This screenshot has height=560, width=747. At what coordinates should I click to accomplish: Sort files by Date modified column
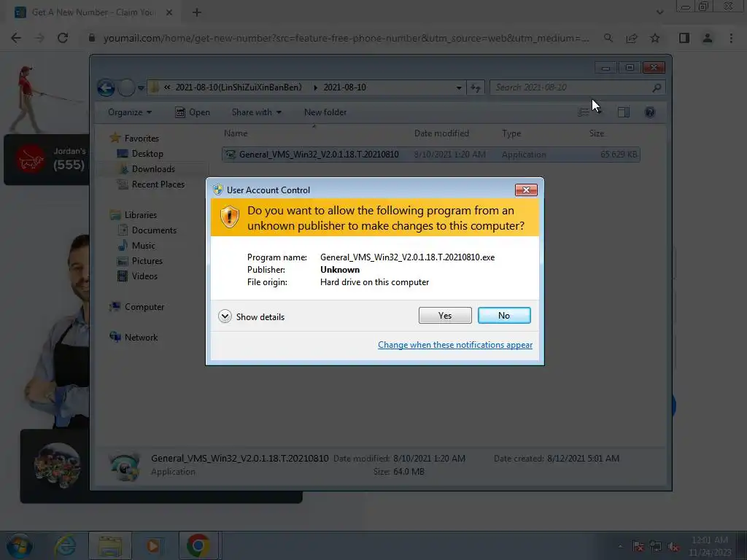[441, 133]
